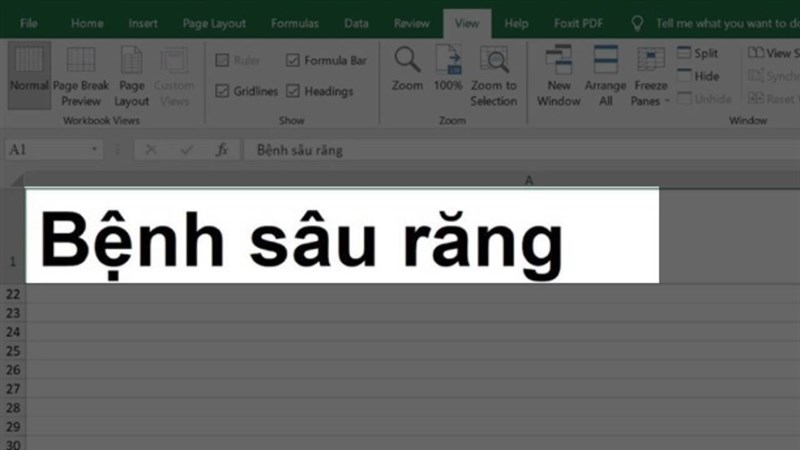Switch to the Formulas tab

[x=295, y=23]
